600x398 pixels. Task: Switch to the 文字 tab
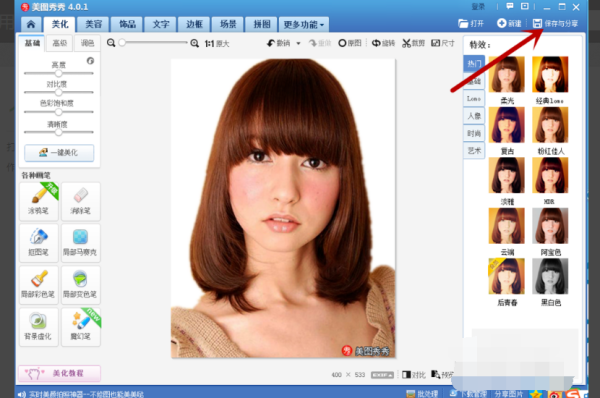tap(161, 24)
